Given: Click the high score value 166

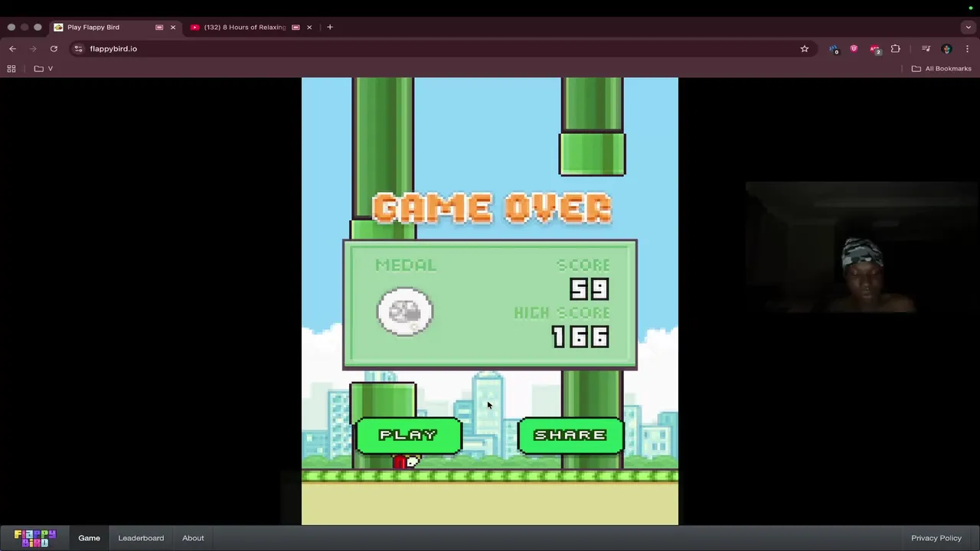Looking at the screenshot, I should click(580, 337).
